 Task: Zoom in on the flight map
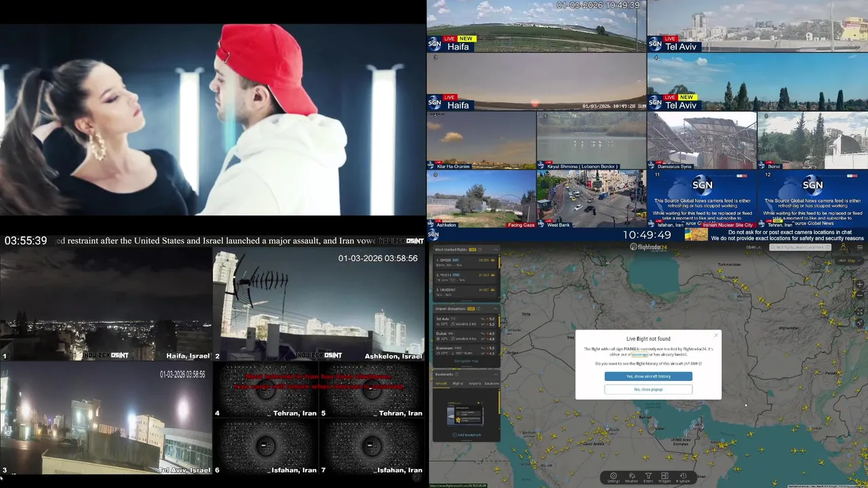point(860,285)
